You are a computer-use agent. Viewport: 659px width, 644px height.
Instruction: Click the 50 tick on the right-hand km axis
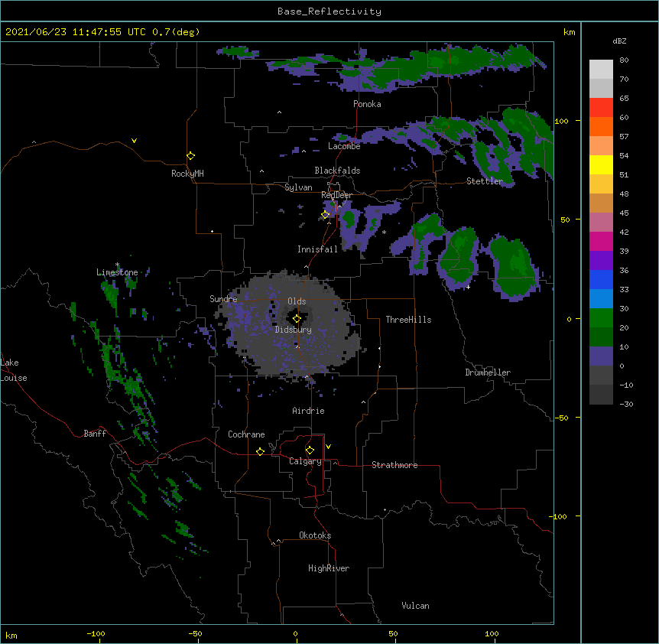pyautogui.click(x=565, y=220)
